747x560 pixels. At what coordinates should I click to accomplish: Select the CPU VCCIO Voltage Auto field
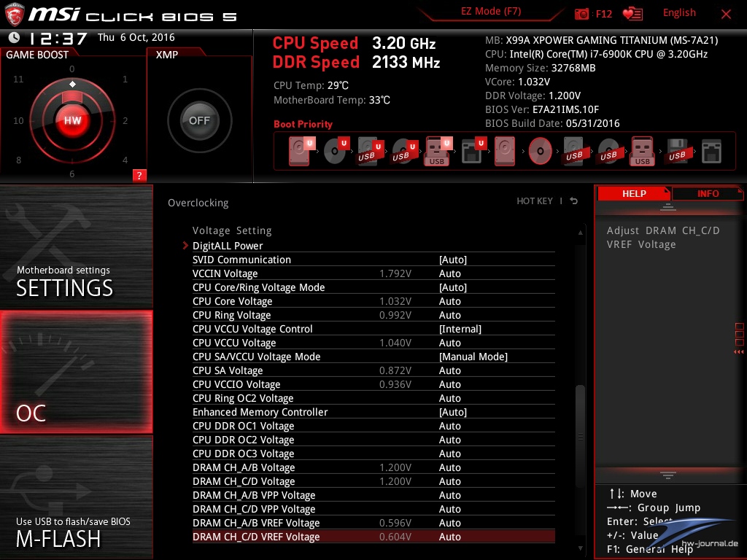coord(449,384)
